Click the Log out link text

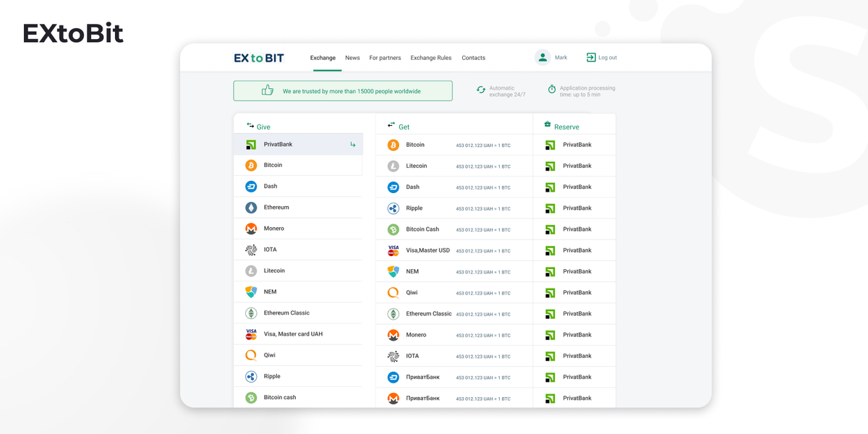click(x=608, y=58)
